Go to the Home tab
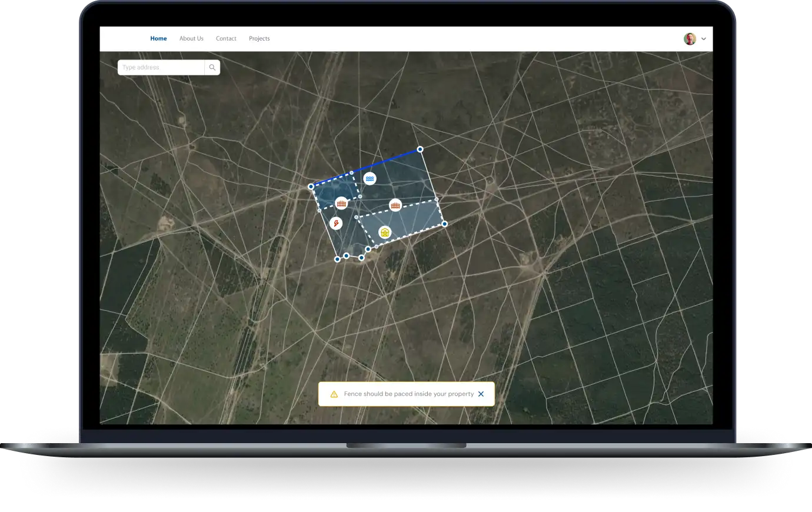Viewport: 812px width, 512px height. [x=158, y=39]
